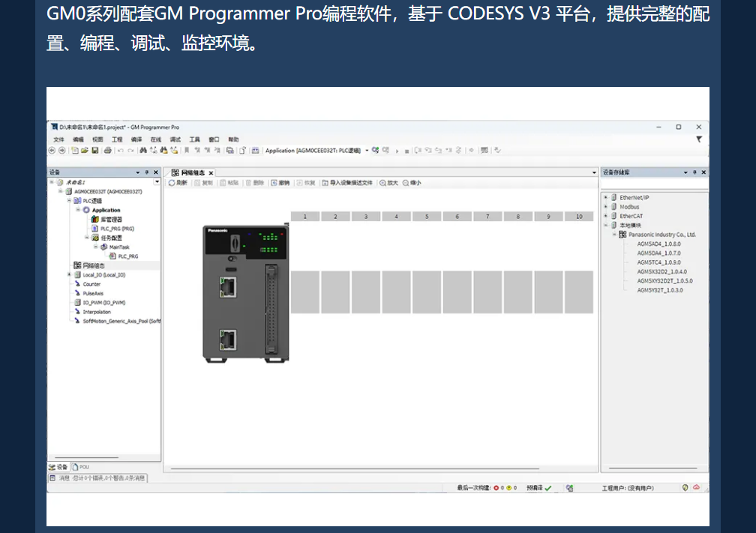Open the editor tab list dropdown arrow
This screenshot has height=533, width=756.
(x=594, y=172)
